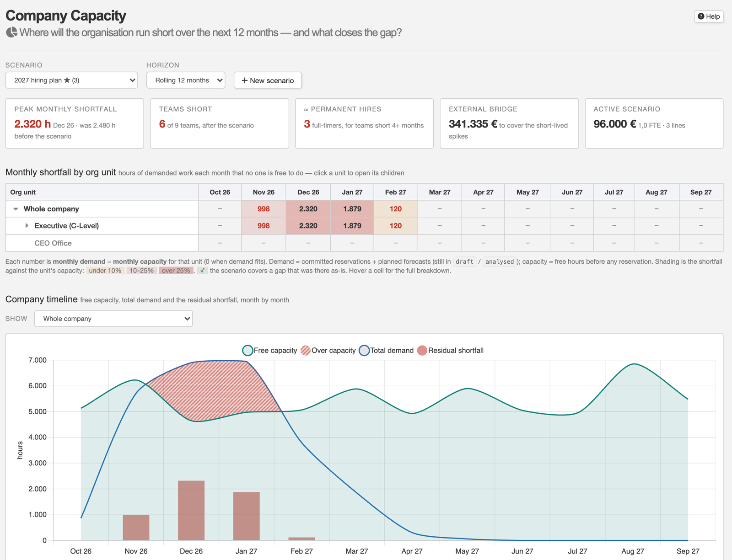Click the Jan 27 residual shortfall bar

247,516
